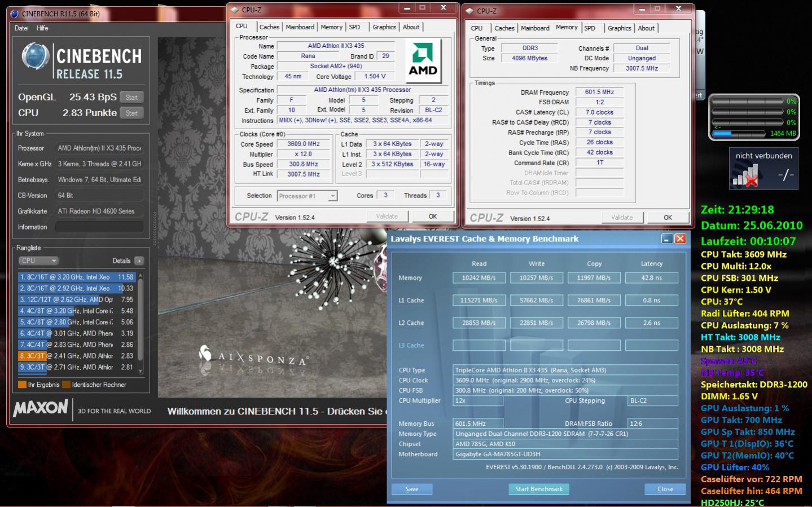The width and height of the screenshot is (812, 507).
Task: Click Save in EVEREST benchmark window
Action: 412,489
